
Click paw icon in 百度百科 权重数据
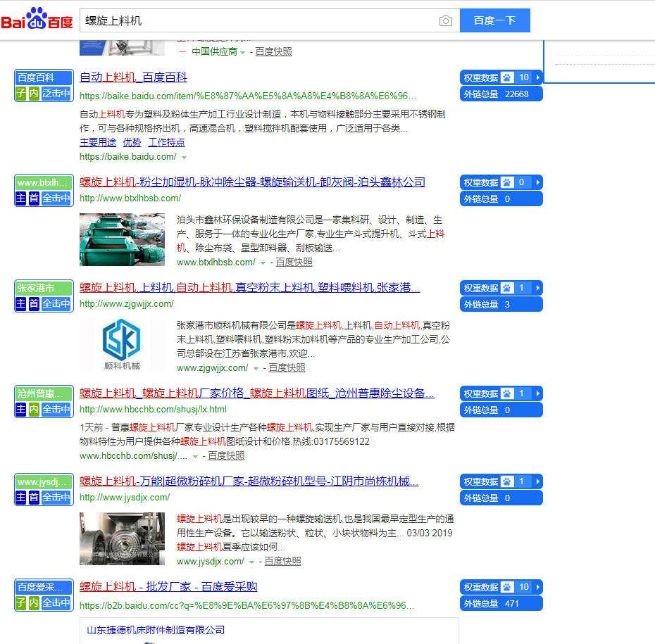click(x=507, y=77)
